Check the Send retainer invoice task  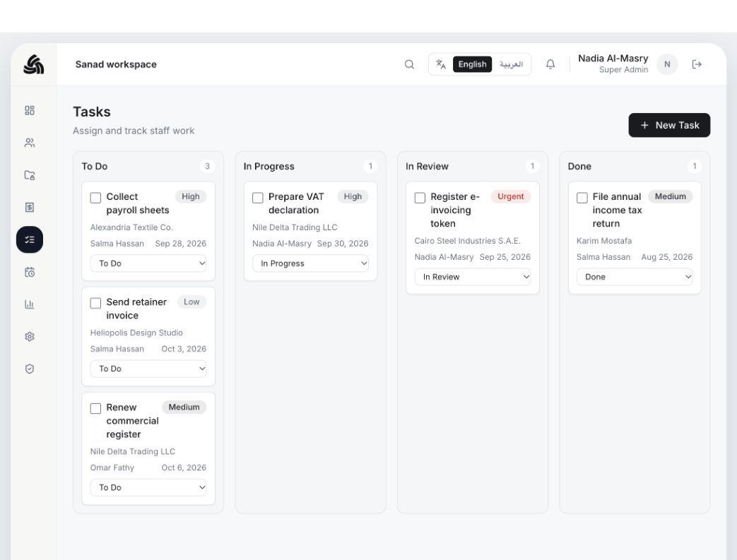click(95, 303)
